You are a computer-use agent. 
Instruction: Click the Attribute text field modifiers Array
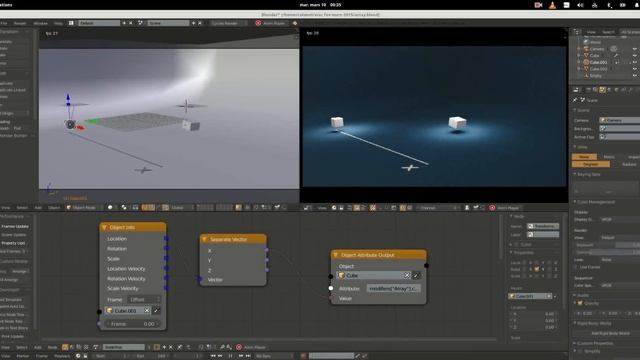click(x=393, y=289)
